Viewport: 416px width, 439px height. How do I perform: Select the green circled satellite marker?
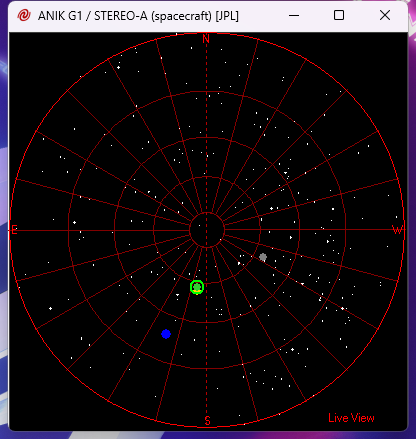tap(197, 287)
